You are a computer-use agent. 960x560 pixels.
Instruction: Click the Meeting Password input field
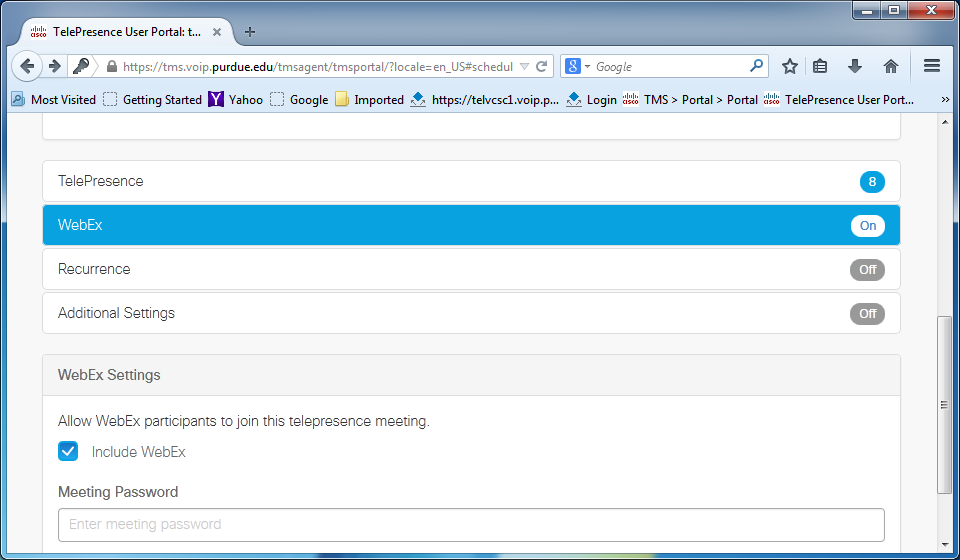coord(471,524)
